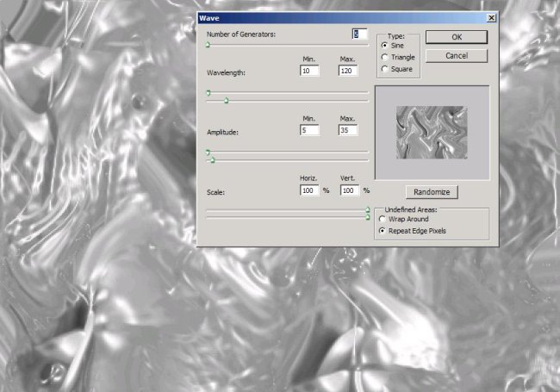Click the Vertical Scale percentage field

350,190
